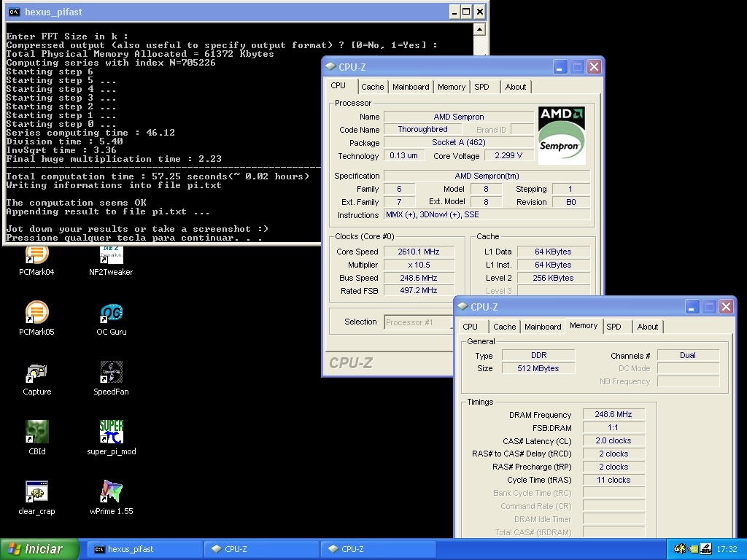The width and height of the screenshot is (747, 560).
Task: Click the Package field Socket A (462)
Action: tap(459, 142)
